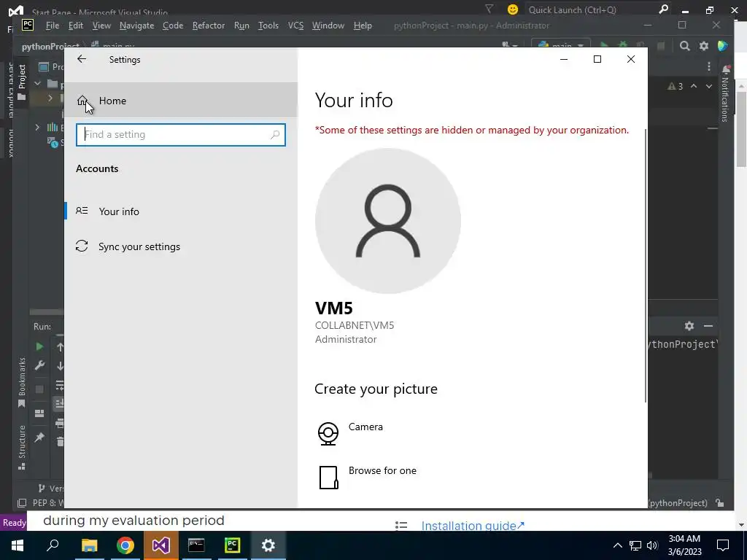Click Visual Studio notifications filter icon

[x=489, y=9]
